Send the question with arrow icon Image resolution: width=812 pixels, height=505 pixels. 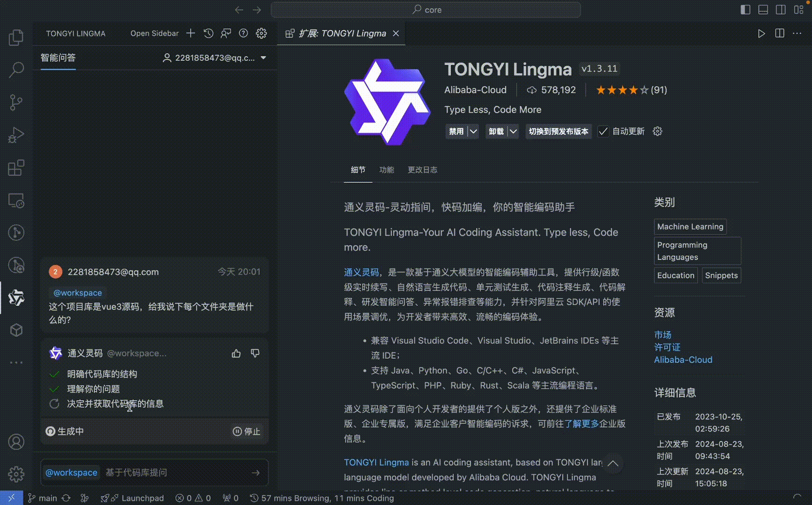click(256, 473)
